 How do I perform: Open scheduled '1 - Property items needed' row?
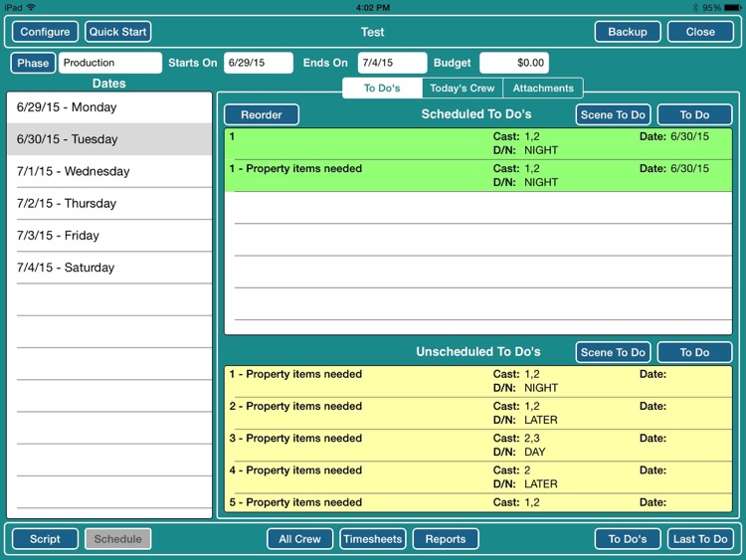tap(478, 176)
